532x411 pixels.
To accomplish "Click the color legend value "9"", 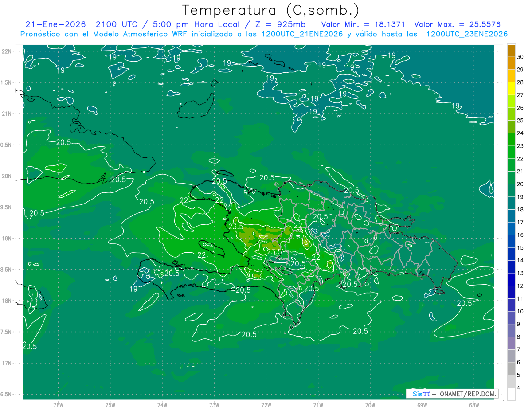I will coord(520,325).
